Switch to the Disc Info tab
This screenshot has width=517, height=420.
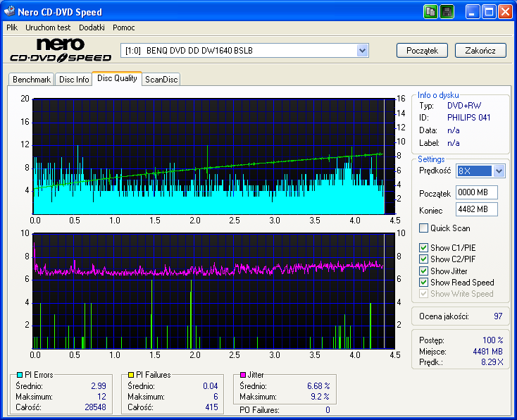click(x=74, y=80)
